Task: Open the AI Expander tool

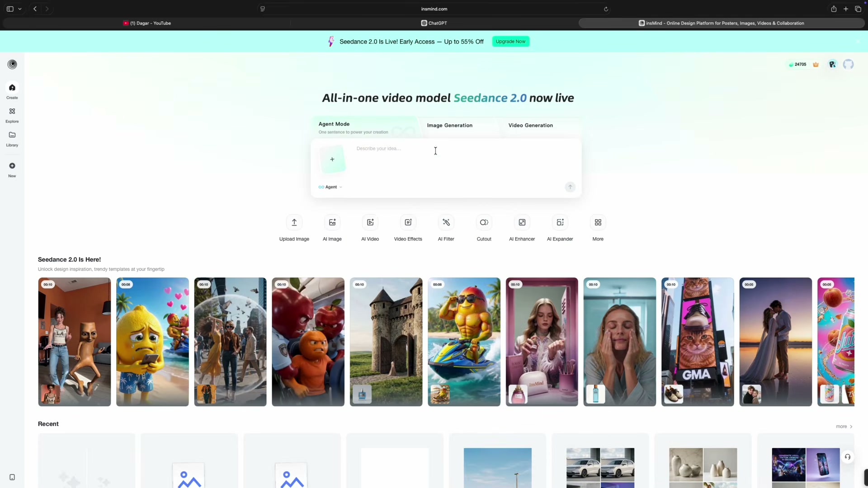Action: (x=560, y=228)
